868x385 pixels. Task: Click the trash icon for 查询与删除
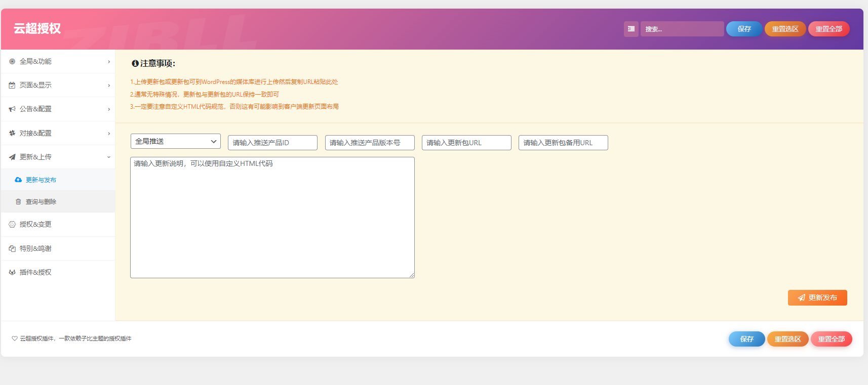(x=18, y=202)
